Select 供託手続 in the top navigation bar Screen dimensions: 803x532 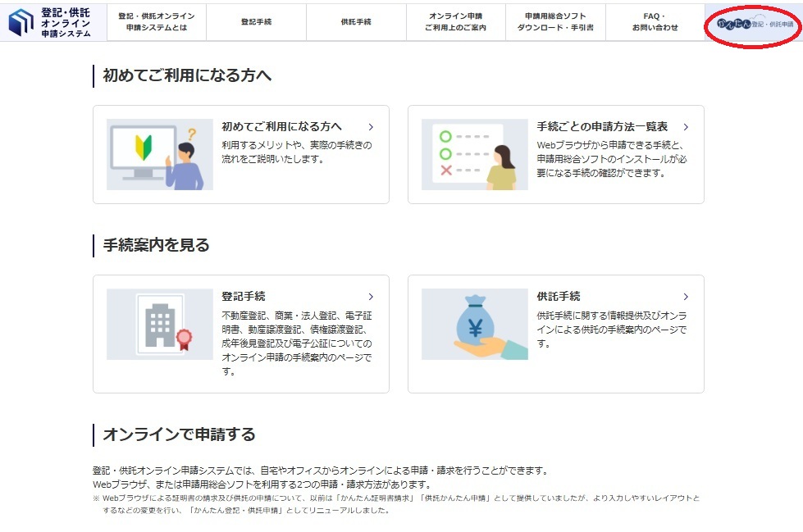(x=356, y=21)
